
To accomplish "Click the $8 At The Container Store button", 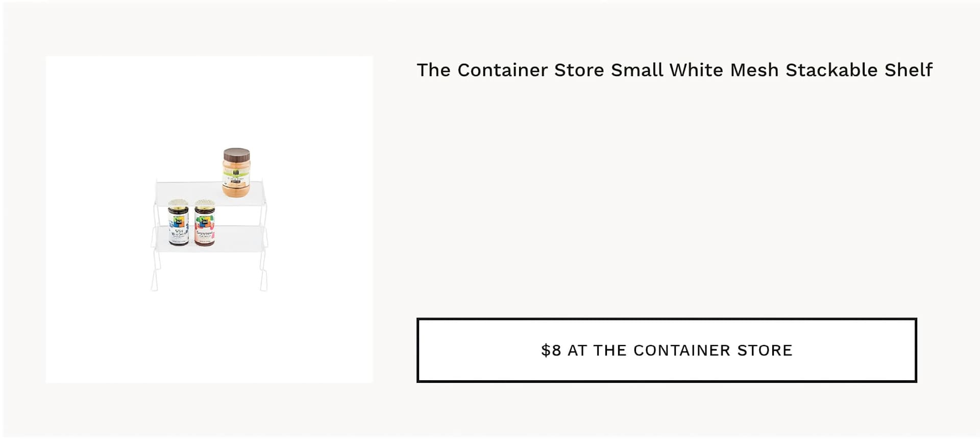I will 667,350.
